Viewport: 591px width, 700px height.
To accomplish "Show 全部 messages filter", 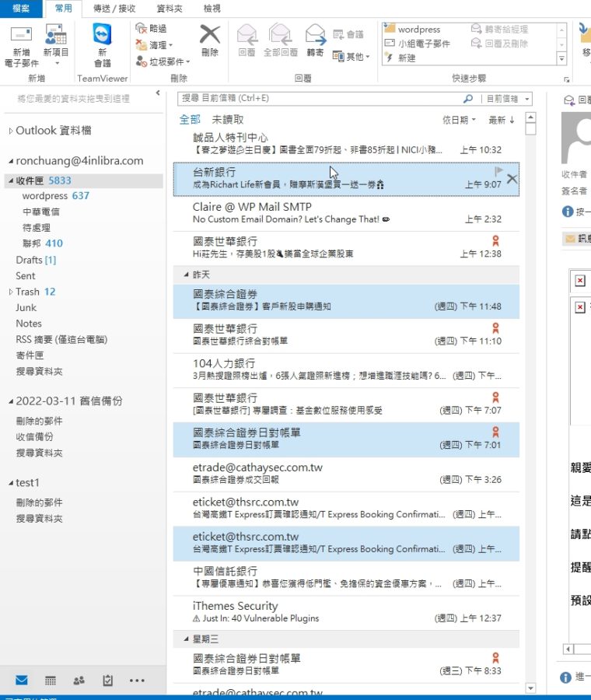I will click(190, 120).
